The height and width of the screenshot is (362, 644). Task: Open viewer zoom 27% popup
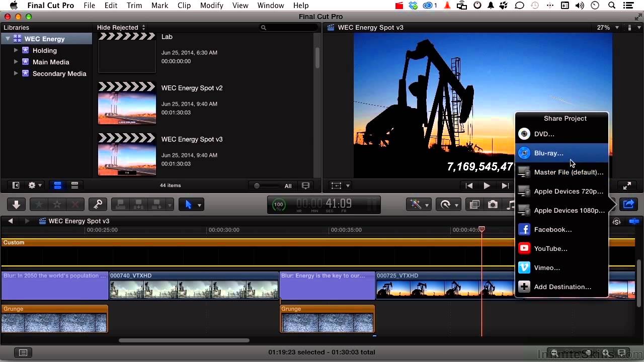(x=607, y=28)
